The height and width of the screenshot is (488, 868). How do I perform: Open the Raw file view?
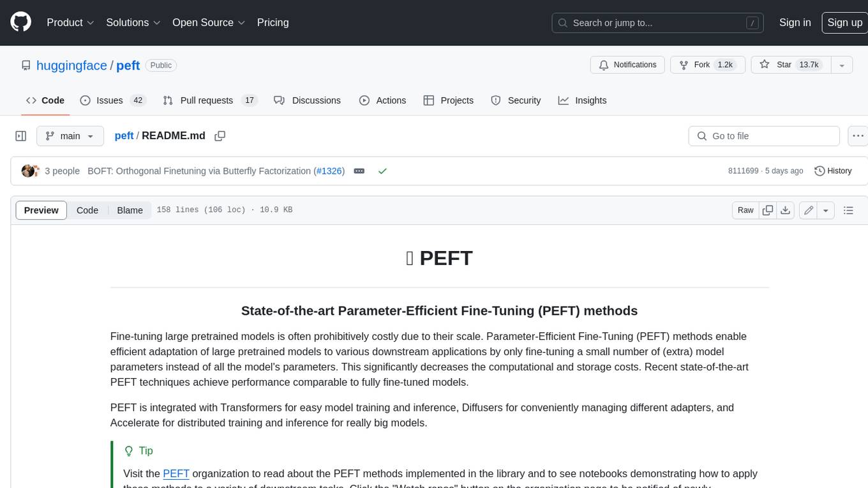click(745, 210)
